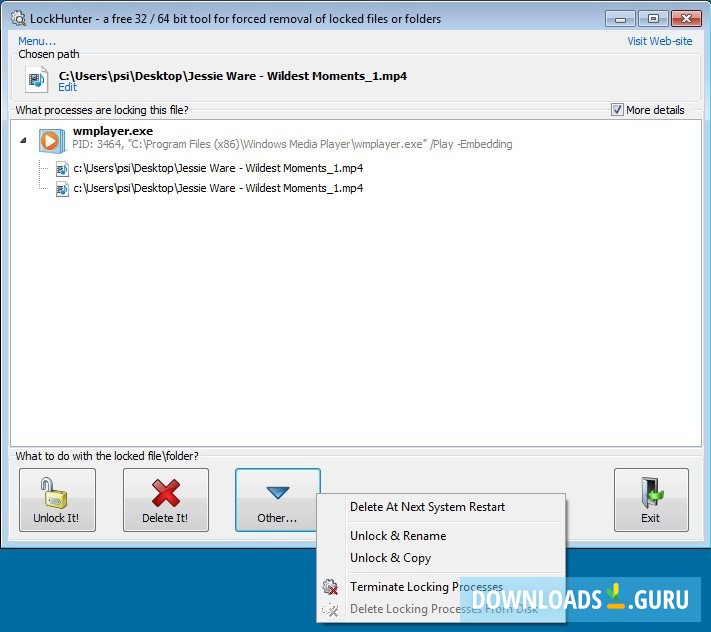
Task: Toggle the More details checkbox
Action: click(617, 110)
